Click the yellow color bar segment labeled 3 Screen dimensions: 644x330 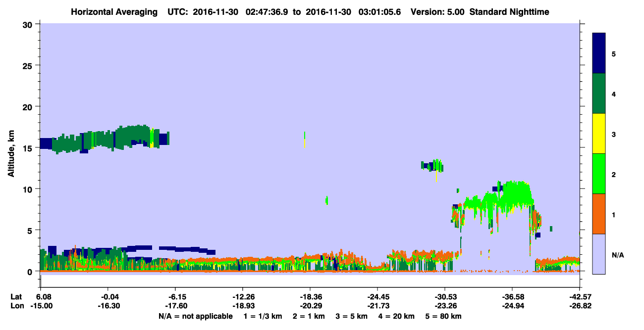point(599,134)
